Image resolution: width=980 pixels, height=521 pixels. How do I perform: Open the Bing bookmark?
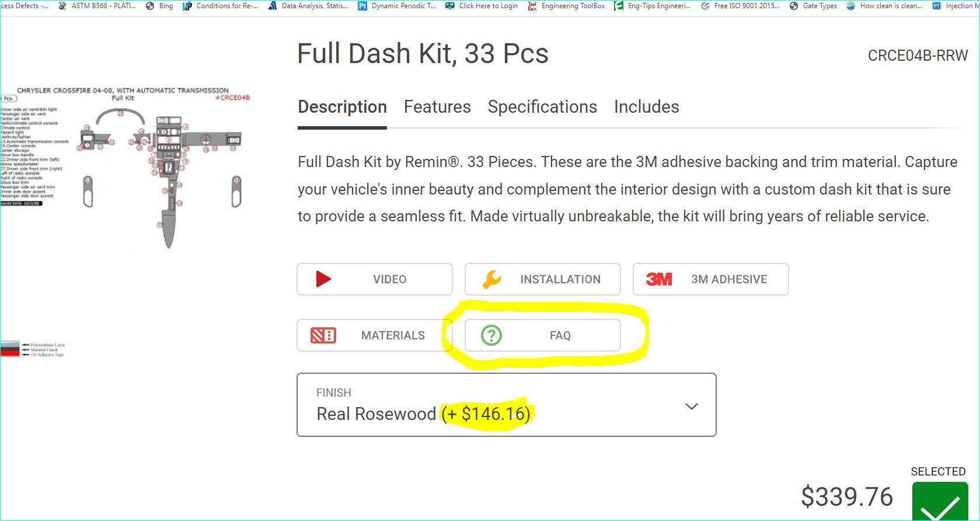click(x=159, y=6)
